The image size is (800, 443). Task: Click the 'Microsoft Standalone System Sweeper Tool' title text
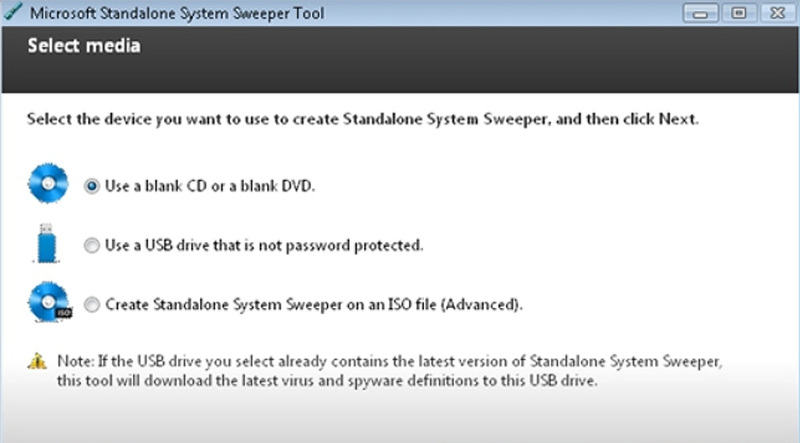177,13
